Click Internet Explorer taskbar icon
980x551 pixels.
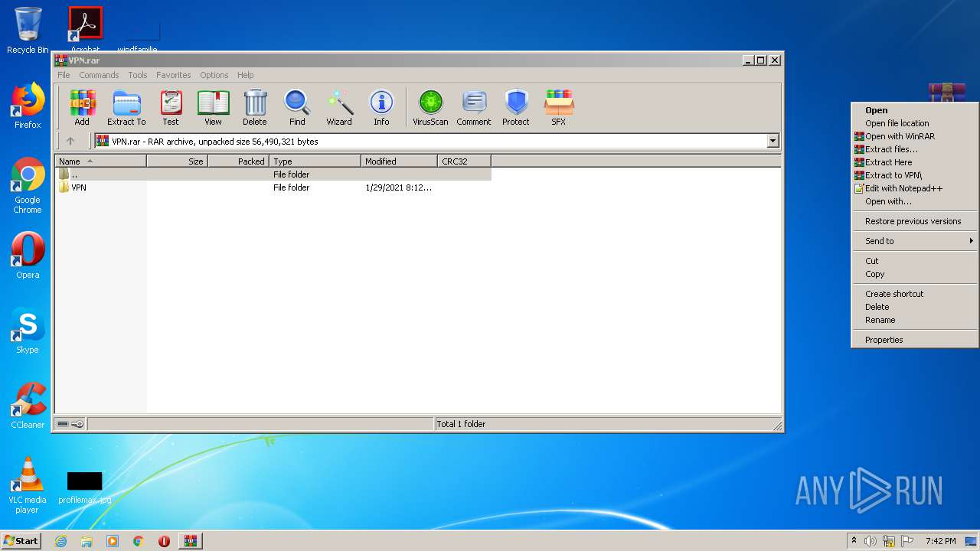pyautogui.click(x=60, y=541)
